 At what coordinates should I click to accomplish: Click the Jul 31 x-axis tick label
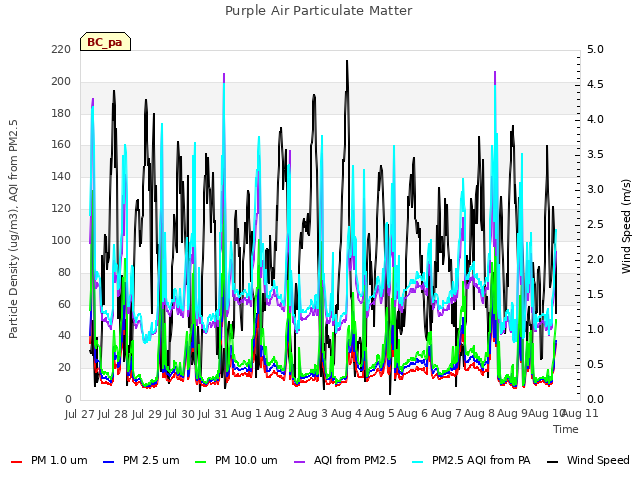click(x=213, y=414)
